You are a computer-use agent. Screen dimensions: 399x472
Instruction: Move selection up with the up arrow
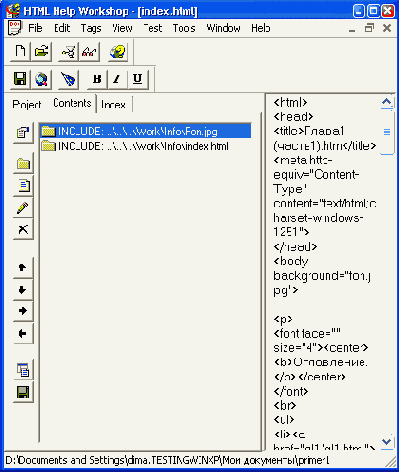click(x=23, y=268)
